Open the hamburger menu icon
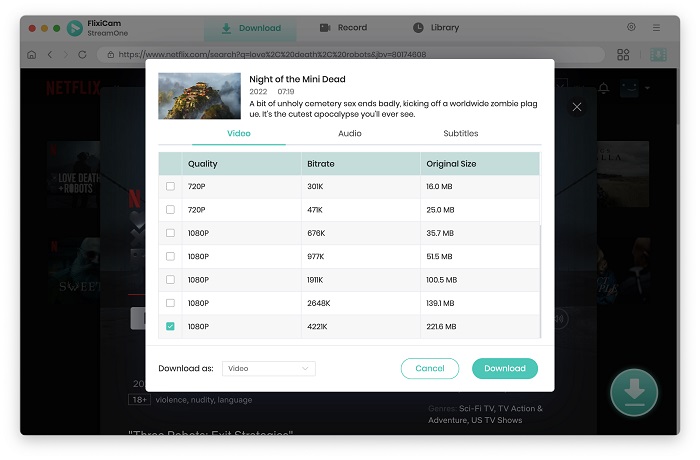 [x=656, y=28]
